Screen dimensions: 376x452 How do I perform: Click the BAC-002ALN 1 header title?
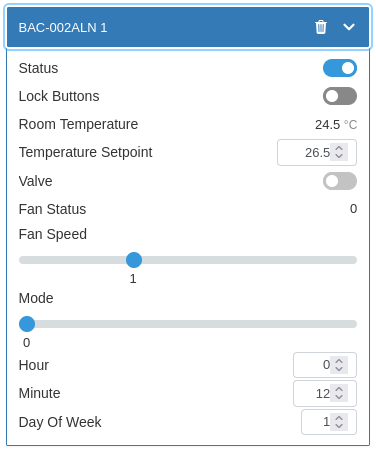[63, 27]
